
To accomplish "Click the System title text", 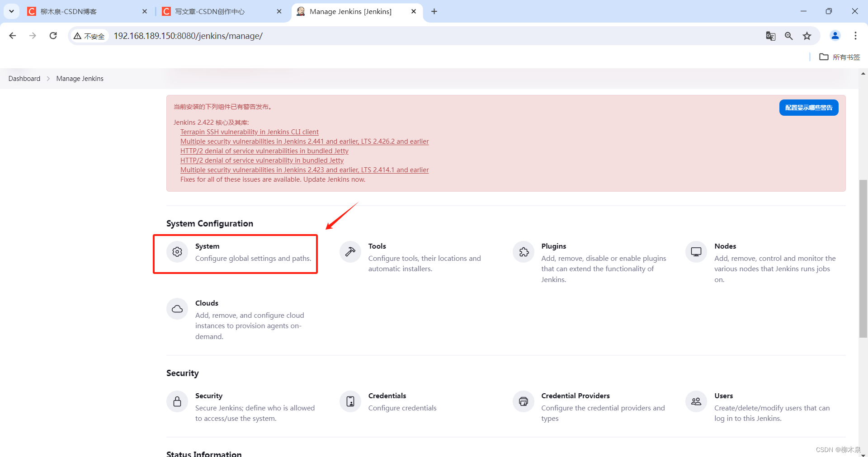I will (x=208, y=246).
